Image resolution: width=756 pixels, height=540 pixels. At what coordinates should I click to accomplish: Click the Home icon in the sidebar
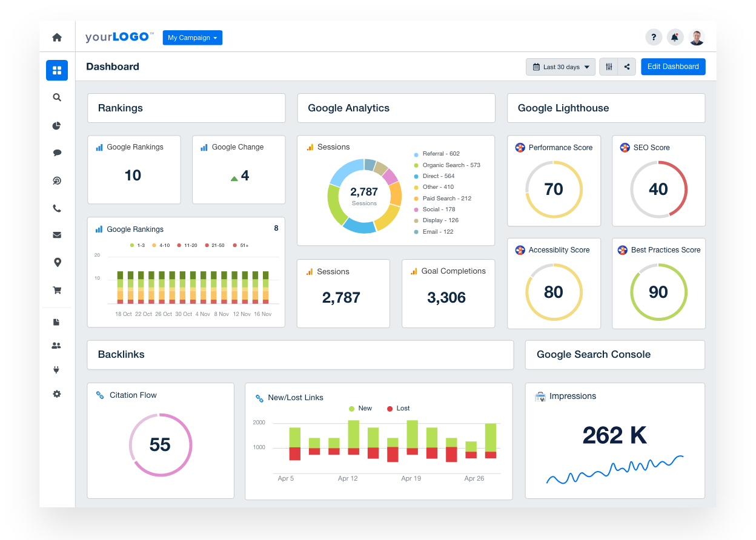pyautogui.click(x=57, y=38)
